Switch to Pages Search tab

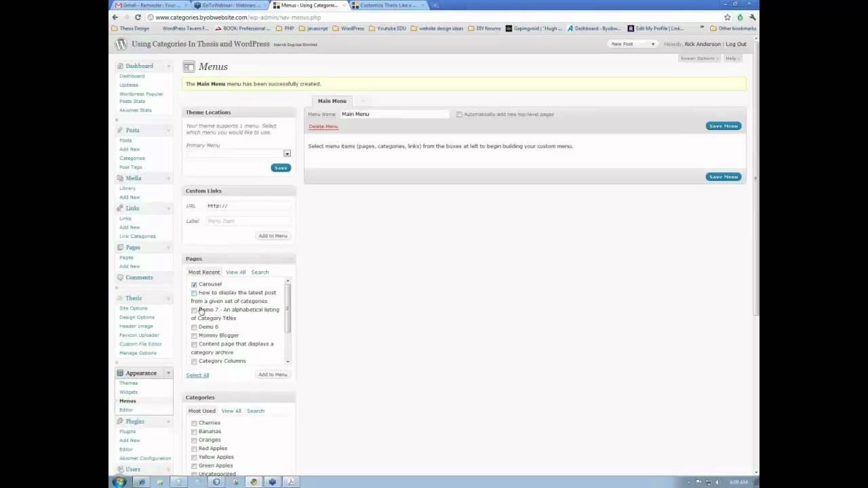260,272
